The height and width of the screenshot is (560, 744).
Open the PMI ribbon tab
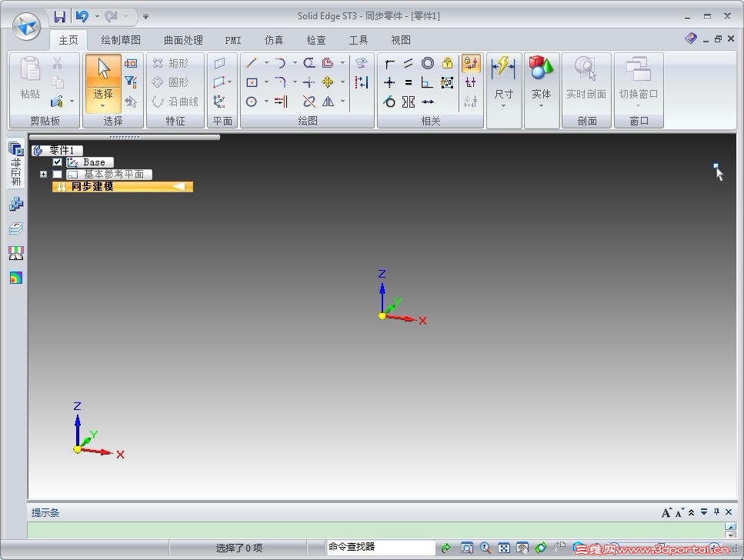(x=233, y=40)
